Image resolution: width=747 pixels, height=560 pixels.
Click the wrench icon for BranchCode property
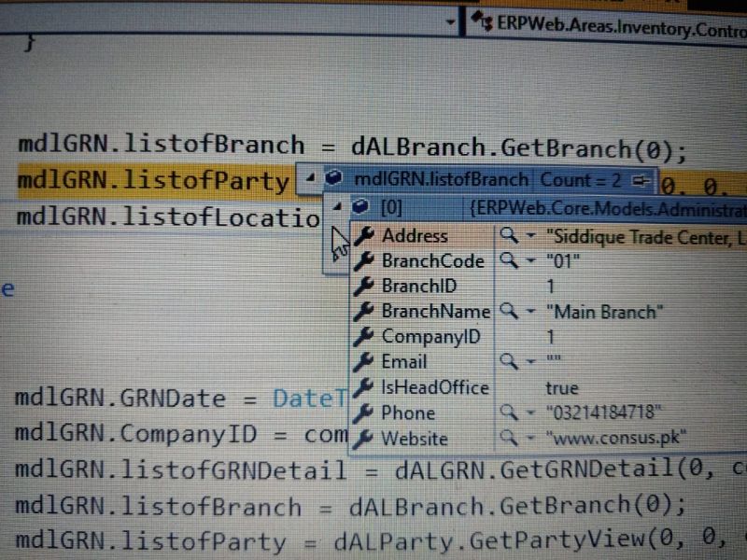(x=364, y=260)
